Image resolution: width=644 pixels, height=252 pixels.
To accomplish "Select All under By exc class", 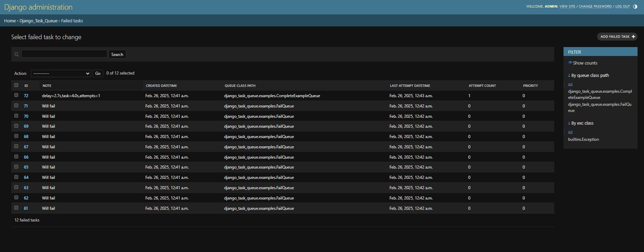I will 570,133.
